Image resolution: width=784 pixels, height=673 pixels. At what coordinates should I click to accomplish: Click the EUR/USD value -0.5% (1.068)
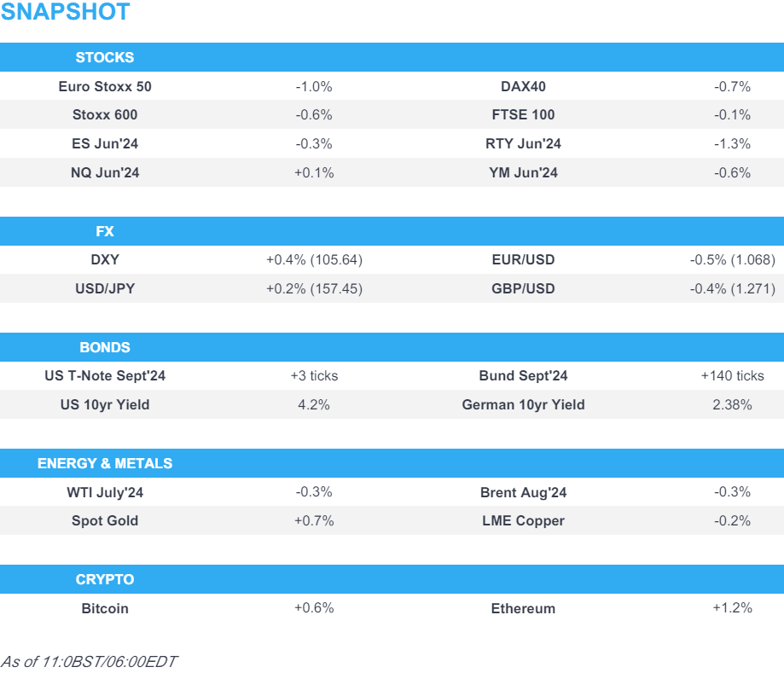(x=732, y=260)
